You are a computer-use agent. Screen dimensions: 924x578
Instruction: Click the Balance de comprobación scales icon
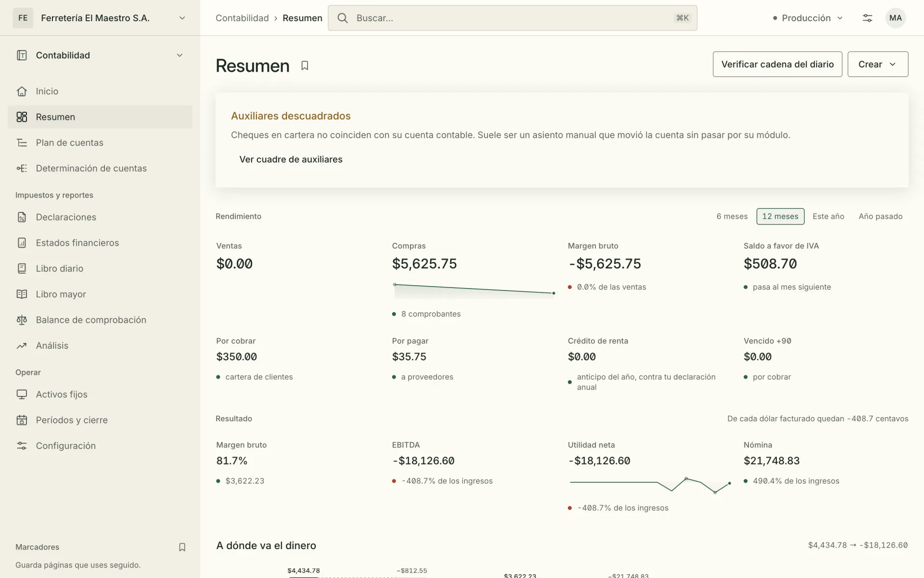(x=22, y=320)
